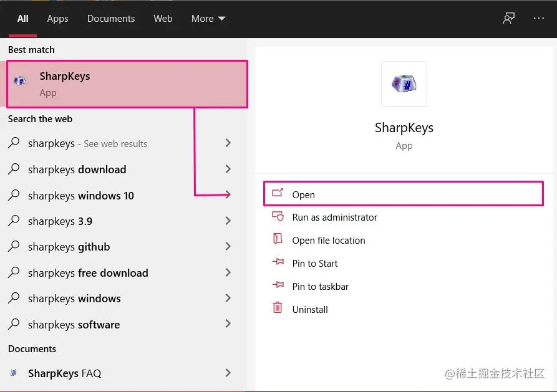Screen dimensions: 557x392
Task: Click the SharpKeys app title in preview pane
Action: [x=404, y=128]
